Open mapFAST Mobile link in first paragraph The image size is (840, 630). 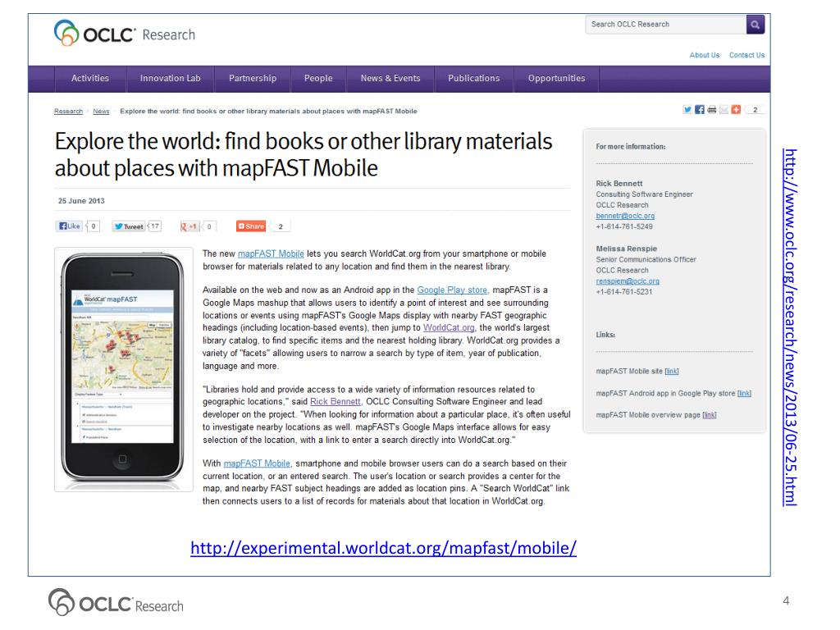[271, 254]
